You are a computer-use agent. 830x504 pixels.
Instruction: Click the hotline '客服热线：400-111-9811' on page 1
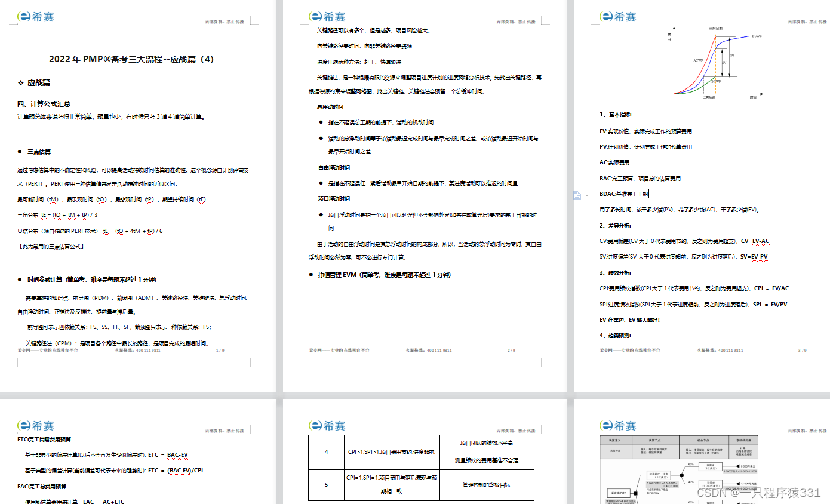[x=137, y=351]
